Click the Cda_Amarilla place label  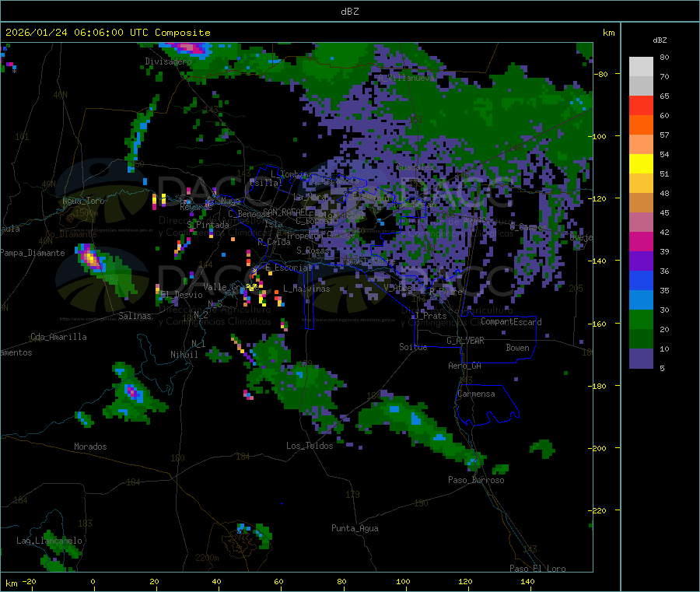click(58, 337)
